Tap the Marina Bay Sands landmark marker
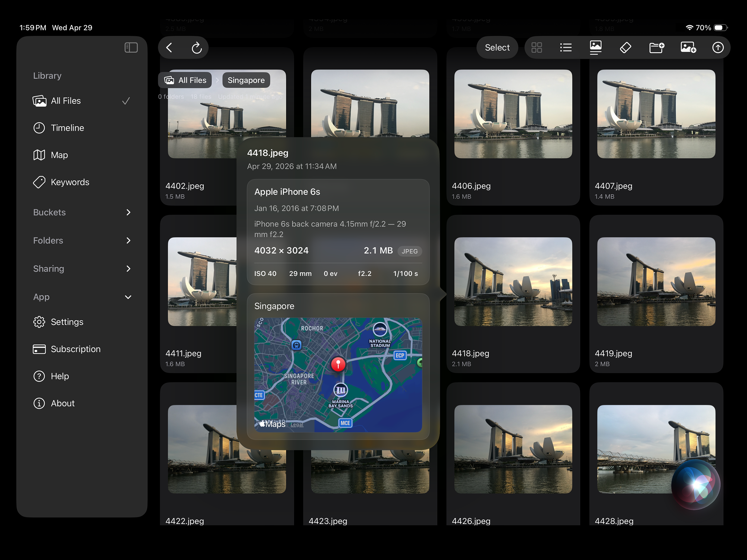Screen dimensions: 747x560 340,390
